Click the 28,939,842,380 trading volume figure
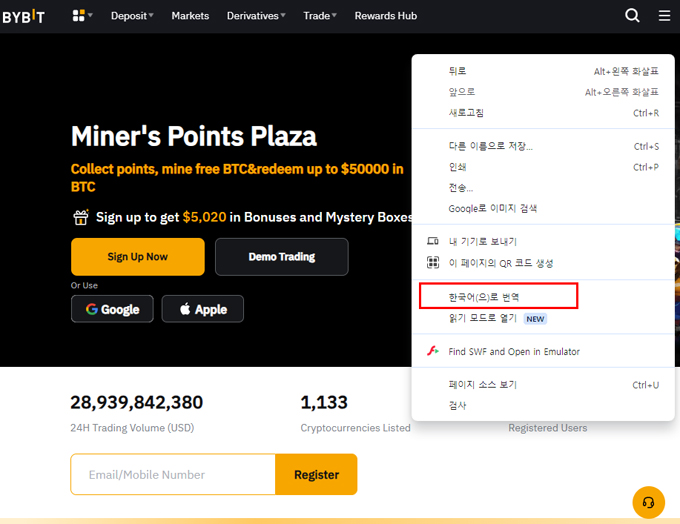The image size is (680, 524). (x=137, y=403)
